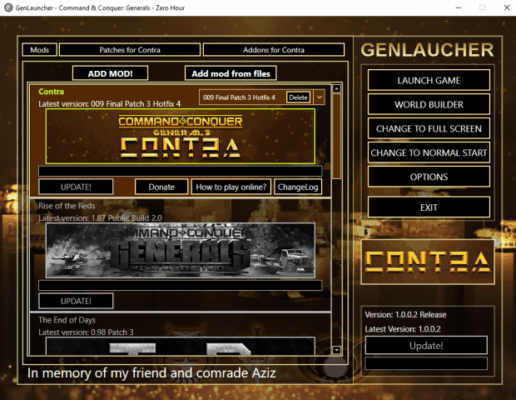Click the Contra mod banner image
The width and height of the screenshot is (516, 400).
point(180,136)
